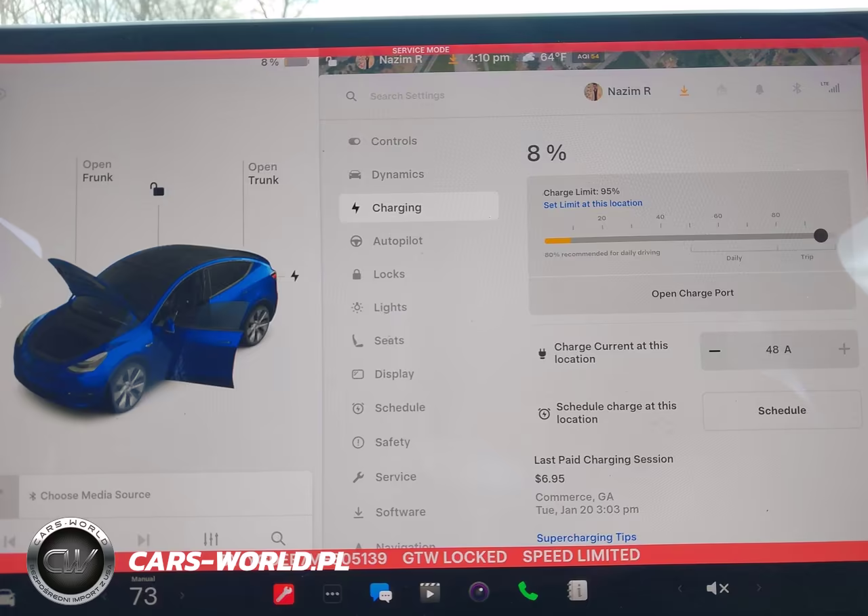The height and width of the screenshot is (616, 868).
Task: Open the notifications bell icon
Action: point(759,90)
